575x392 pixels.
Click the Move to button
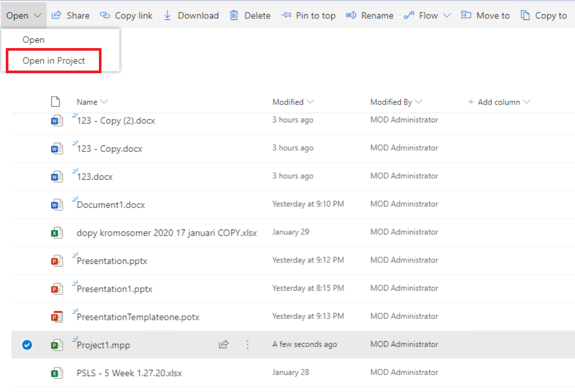point(486,15)
